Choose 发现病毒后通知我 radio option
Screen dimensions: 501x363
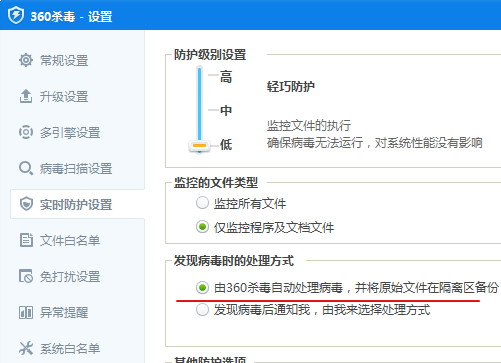coord(202,310)
